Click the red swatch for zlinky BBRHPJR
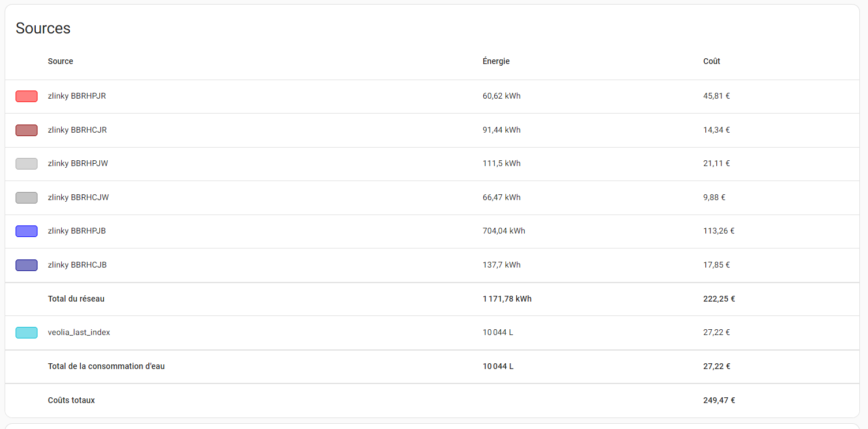 coord(27,96)
